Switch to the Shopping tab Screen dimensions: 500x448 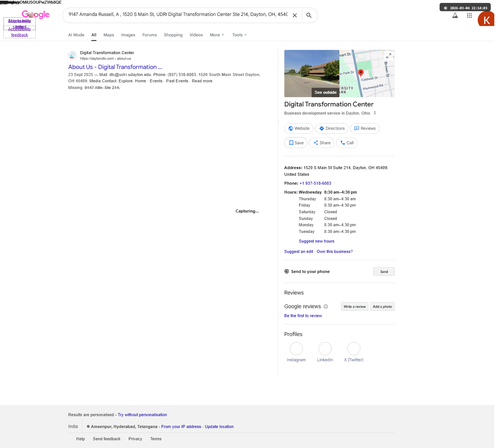[173, 35]
